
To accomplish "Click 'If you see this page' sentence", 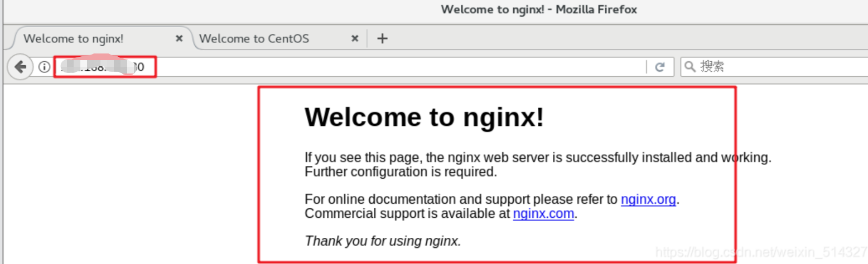I will pyautogui.click(x=538, y=158).
